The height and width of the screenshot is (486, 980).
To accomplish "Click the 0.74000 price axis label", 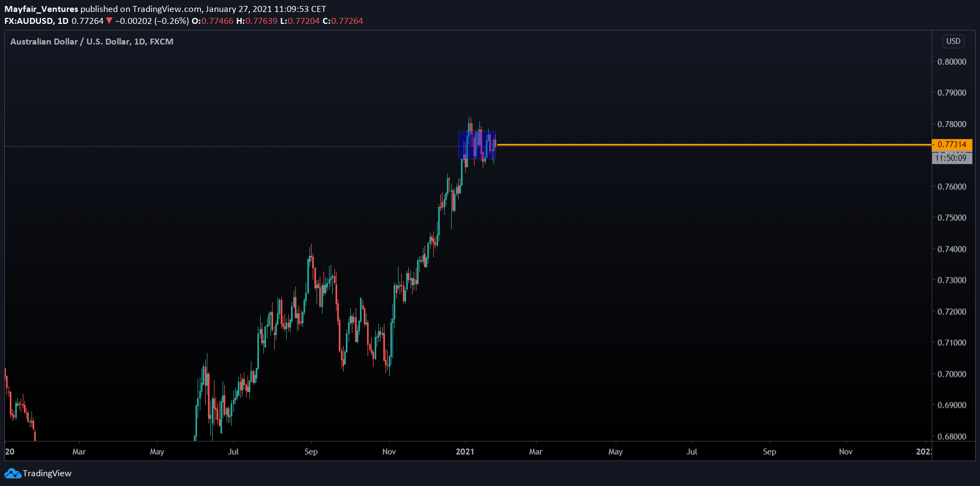I will pos(952,249).
